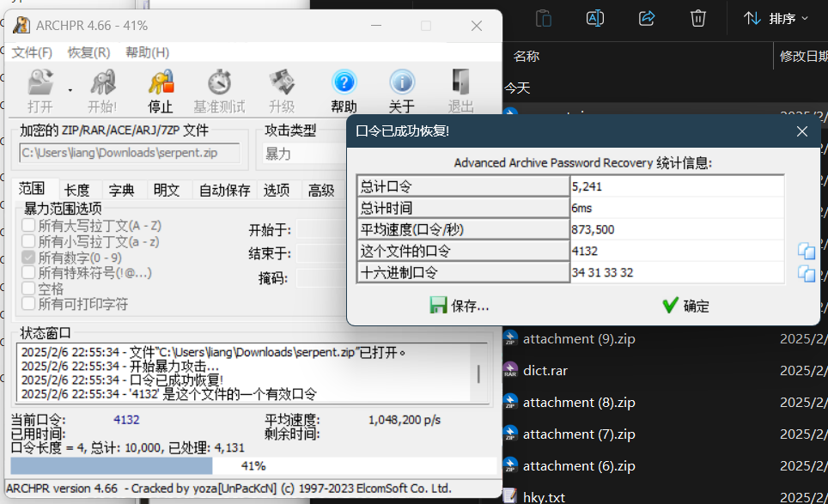Click the 4132 password value cell
The height and width of the screenshot is (504, 828).
pos(677,252)
